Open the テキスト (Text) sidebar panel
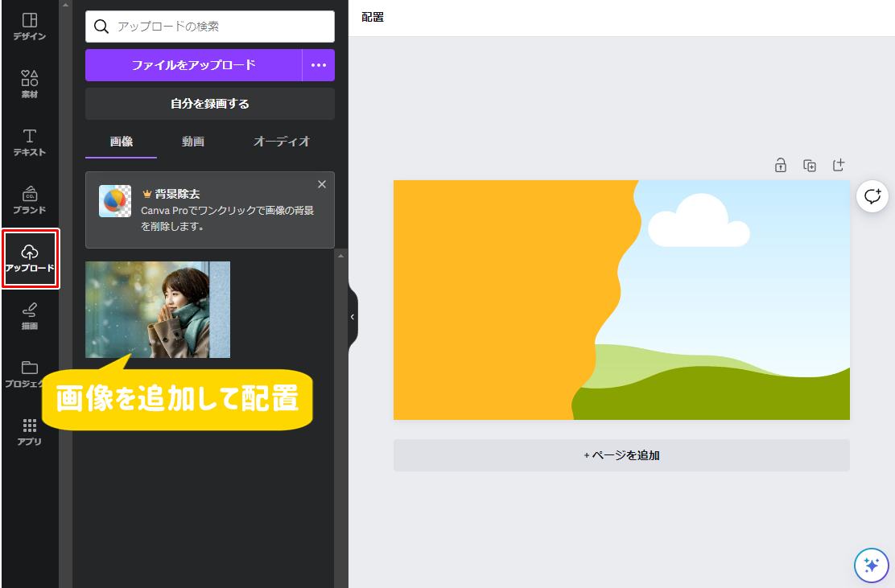895x588 pixels. pyautogui.click(x=30, y=142)
